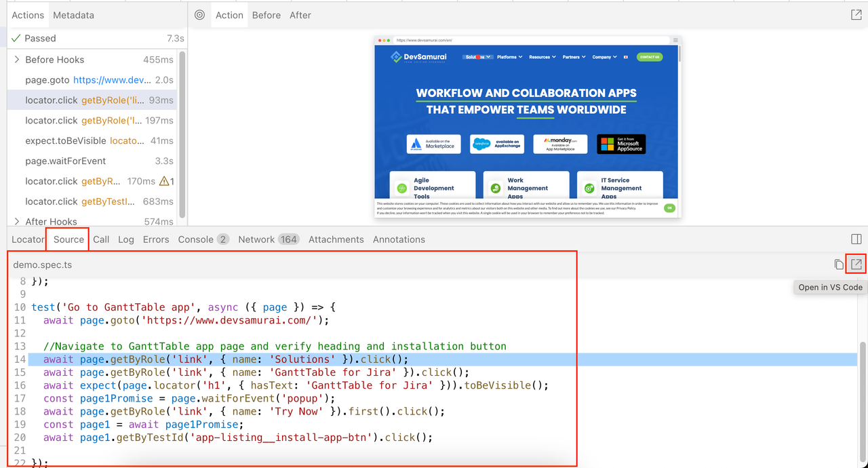
Task: Click source line 11 with page.goto
Action: 186,320
